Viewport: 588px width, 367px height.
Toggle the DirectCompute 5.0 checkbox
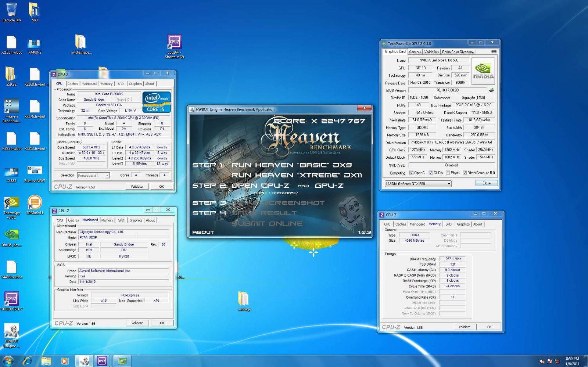(x=465, y=173)
